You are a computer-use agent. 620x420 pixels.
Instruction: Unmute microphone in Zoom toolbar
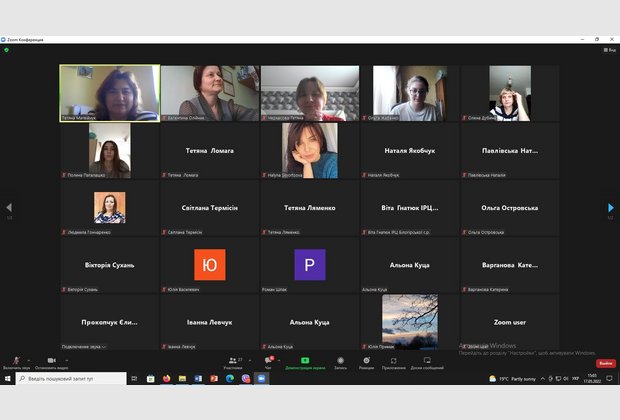(16, 361)
